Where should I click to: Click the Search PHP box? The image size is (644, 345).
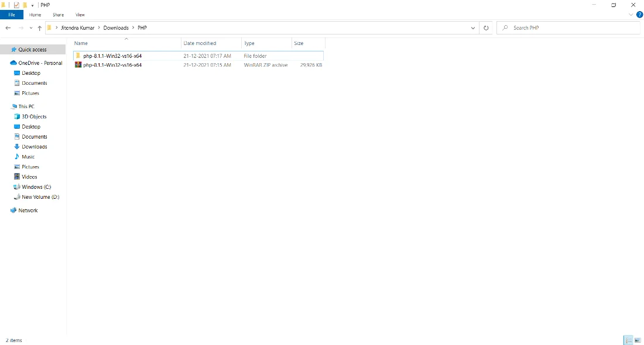[568, 28]
